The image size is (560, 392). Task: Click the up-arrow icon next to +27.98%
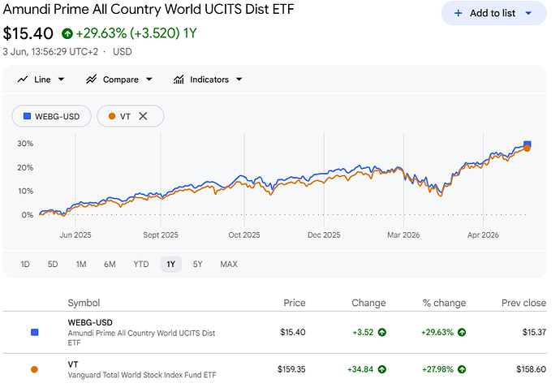pyautogui.click(x=462, y=369)
